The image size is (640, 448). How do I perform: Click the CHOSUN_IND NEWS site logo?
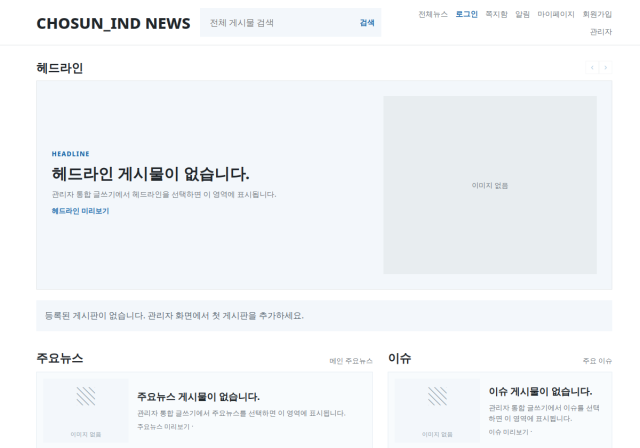(113, 24)
